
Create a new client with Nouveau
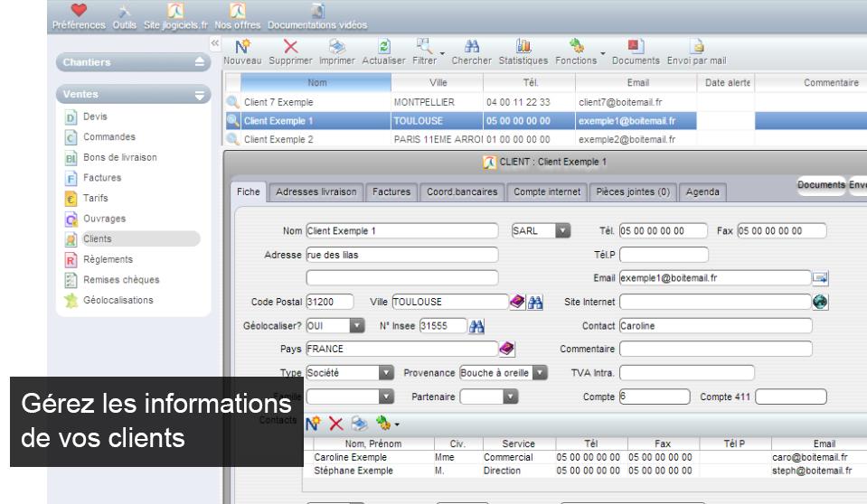click(x=242, y=52)
